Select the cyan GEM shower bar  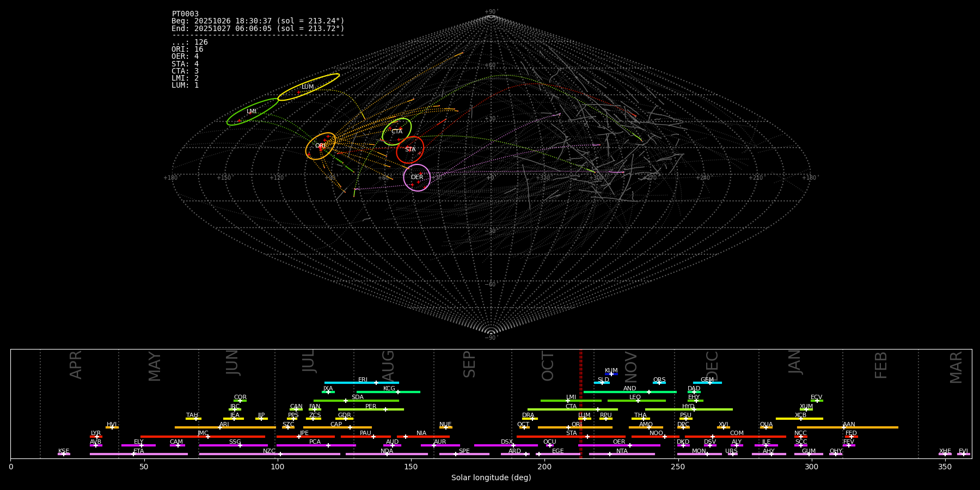pyautogui.click(x=707, y=383)
